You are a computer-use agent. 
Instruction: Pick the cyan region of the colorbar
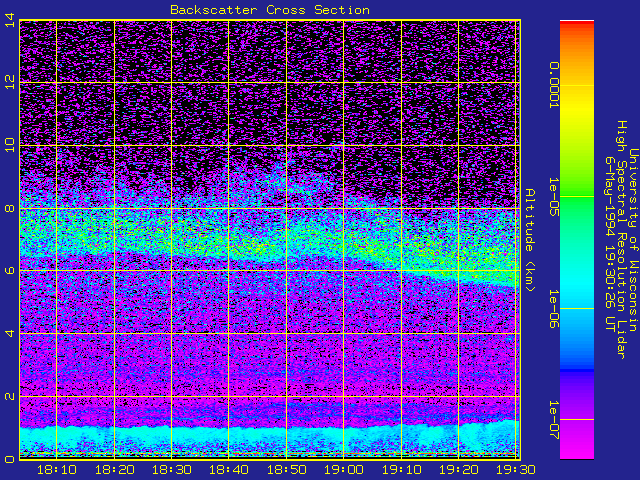(577, 286)
